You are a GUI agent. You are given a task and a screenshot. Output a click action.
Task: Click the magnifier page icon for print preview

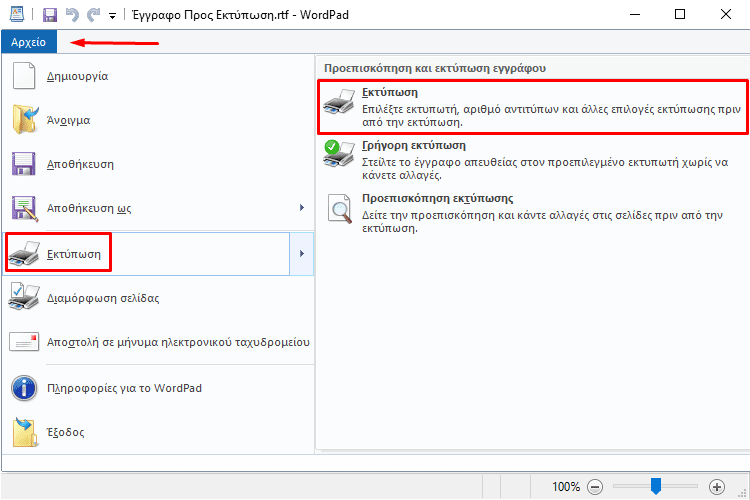(340, 208)
